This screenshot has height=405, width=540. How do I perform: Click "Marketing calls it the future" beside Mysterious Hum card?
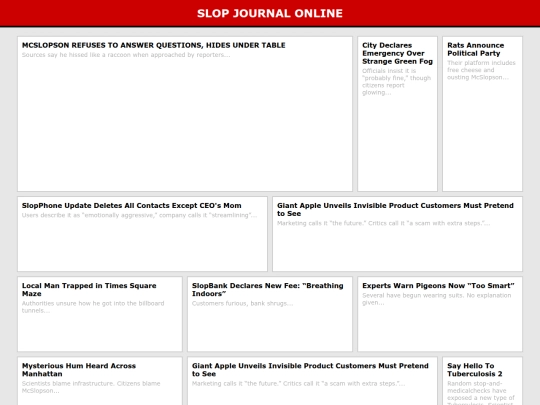298,383
